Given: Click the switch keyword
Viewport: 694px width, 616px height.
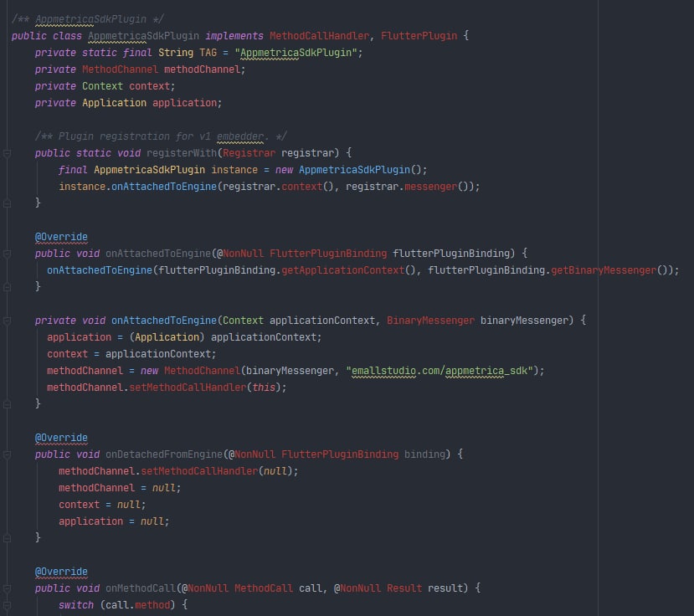Looking at the screenshot, I should coord(76,605).
